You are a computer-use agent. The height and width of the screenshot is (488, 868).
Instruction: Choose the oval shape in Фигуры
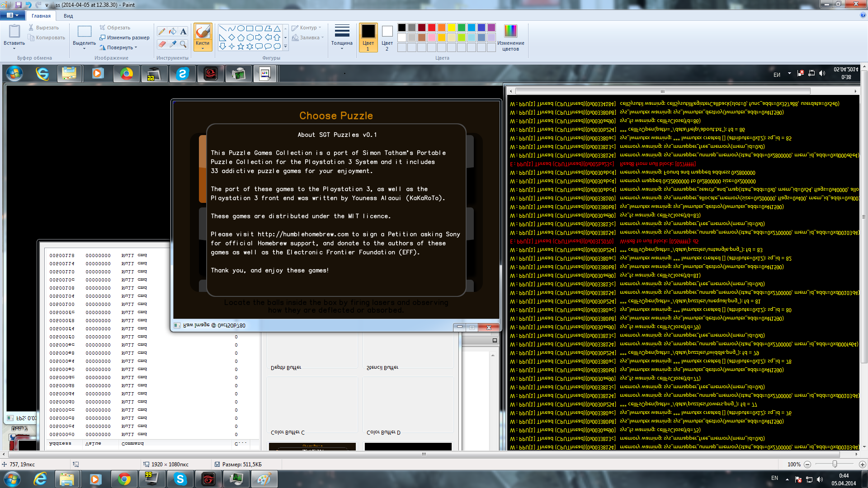point(241,28)
